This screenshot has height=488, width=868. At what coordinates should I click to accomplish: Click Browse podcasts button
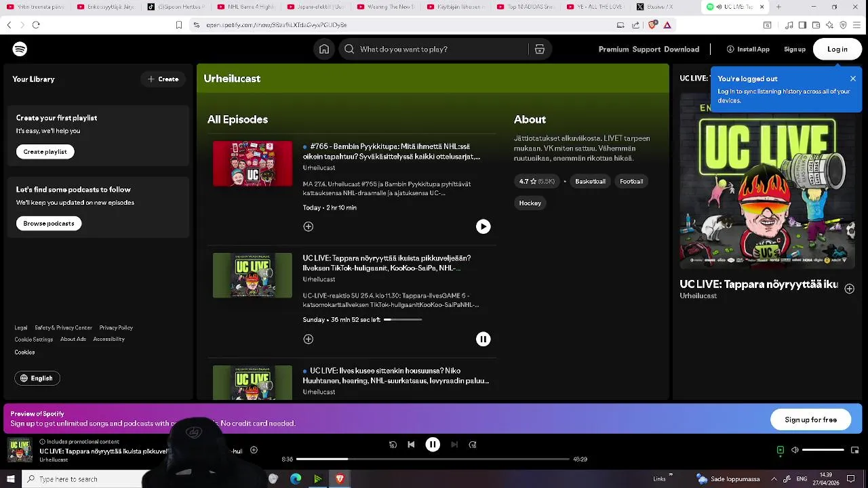point(49,224)
